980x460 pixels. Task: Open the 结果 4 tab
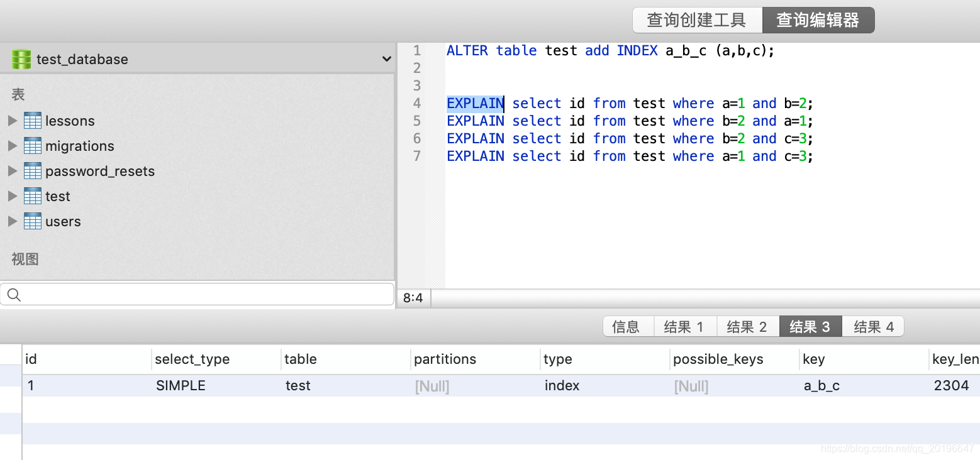click(873, 326)
